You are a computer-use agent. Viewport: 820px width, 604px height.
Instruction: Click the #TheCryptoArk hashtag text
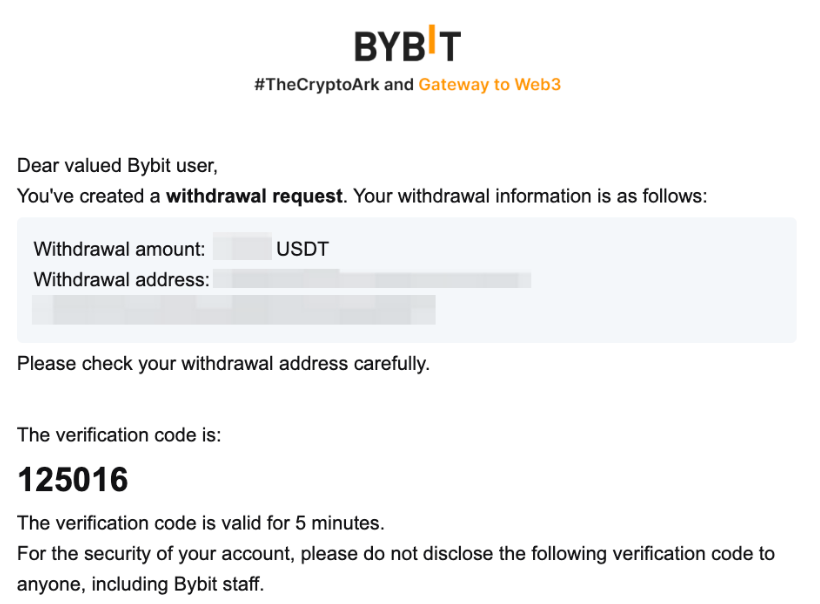point(316,85)
